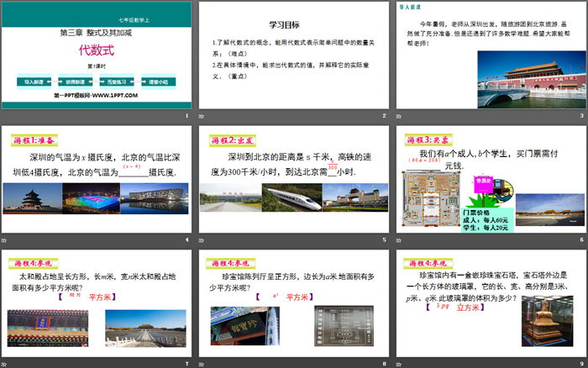Image resolution: width=588 pixels, height=368 pixels.
Task: Click the animation star icon under slide 7
Action: click(4, 364)
